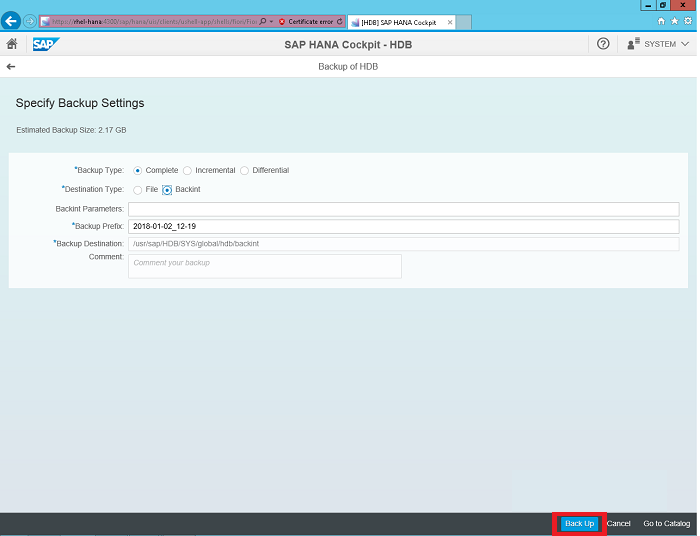Navigate back with the Backup of HDB arrow
The image size is (700, 536).
(11, 66)
